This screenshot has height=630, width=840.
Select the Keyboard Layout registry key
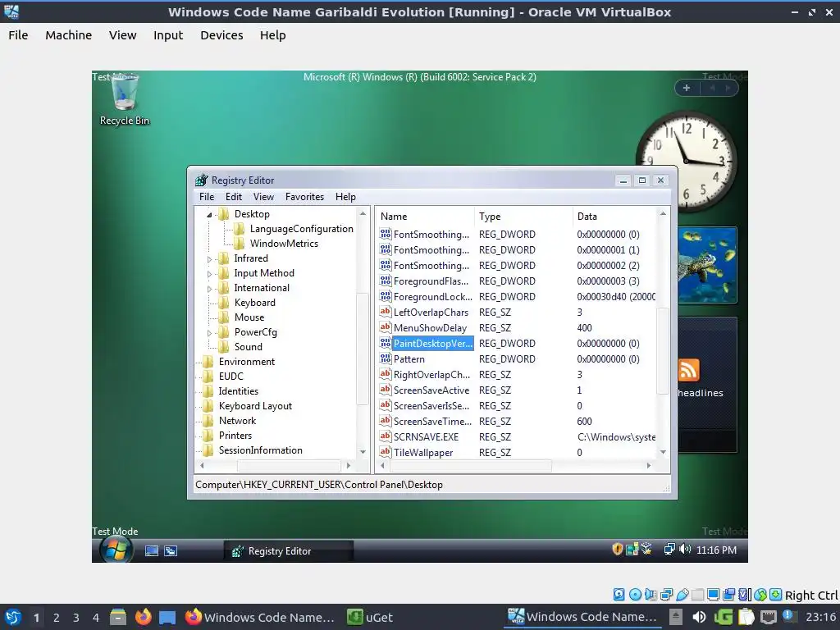(x=255, y=406)
